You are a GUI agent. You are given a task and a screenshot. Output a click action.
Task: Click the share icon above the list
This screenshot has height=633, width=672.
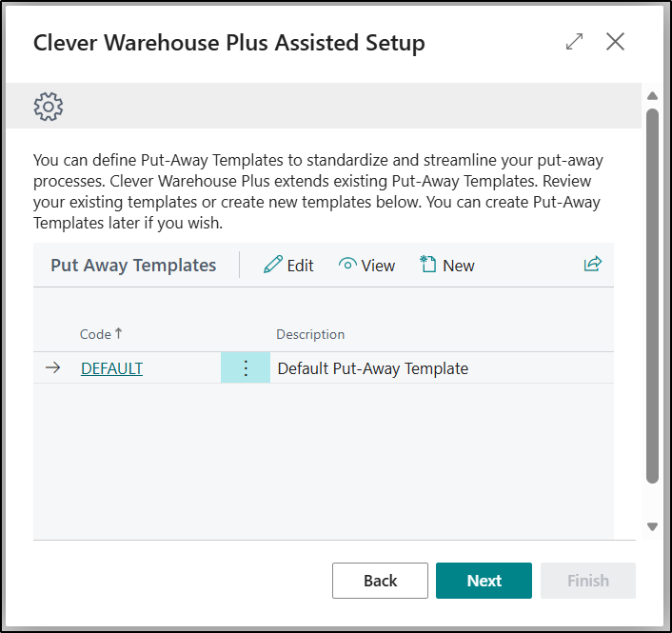593,265
